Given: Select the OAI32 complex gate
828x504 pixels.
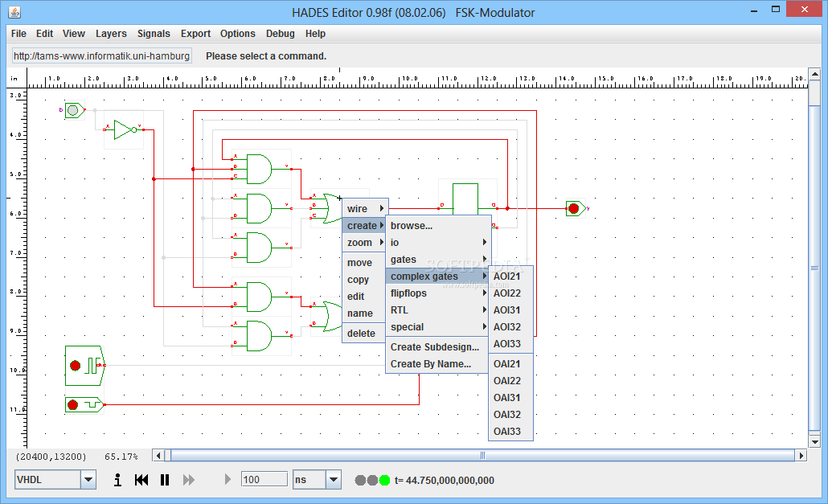Looking at the screenshot, I should [x=510, y=414].
